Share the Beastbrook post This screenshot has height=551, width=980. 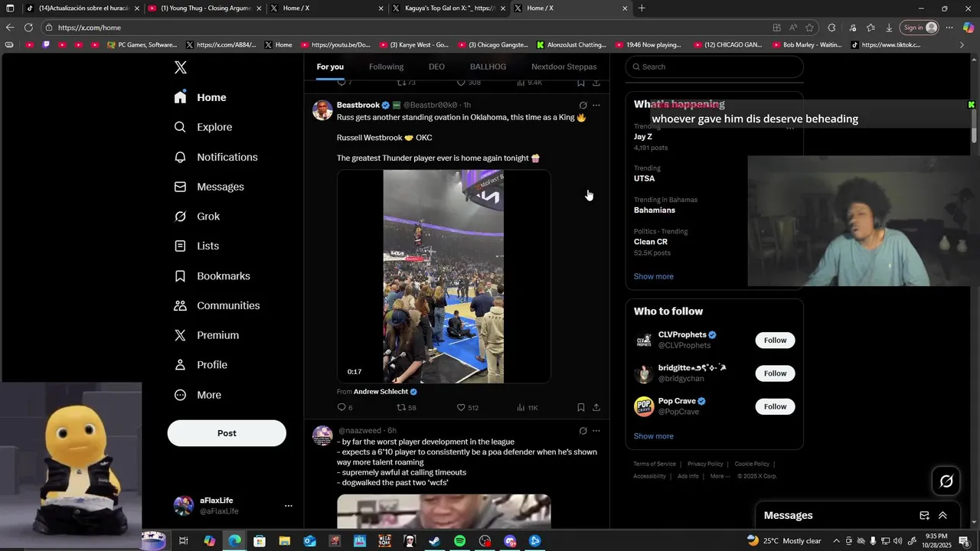(596, 407)
